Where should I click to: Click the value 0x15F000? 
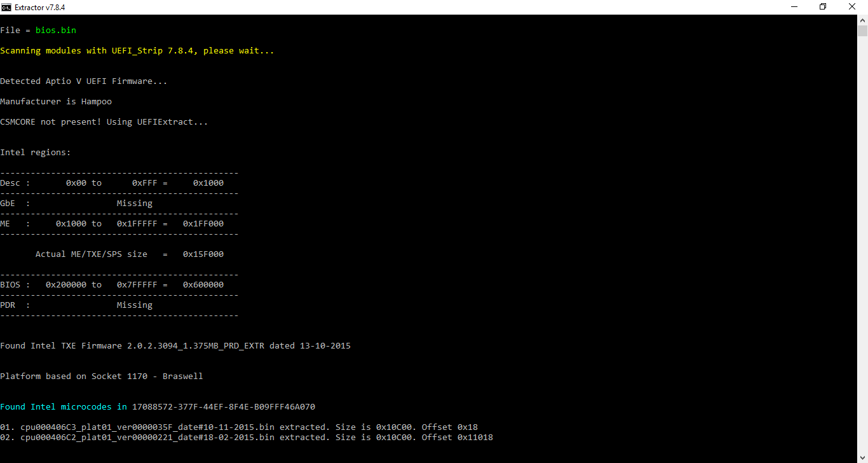click(x=203, y=254)
